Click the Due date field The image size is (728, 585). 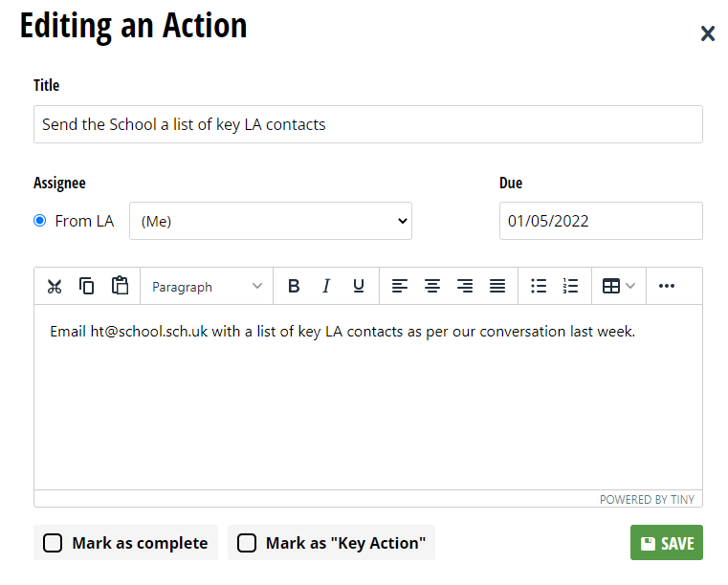coord(601,221)
